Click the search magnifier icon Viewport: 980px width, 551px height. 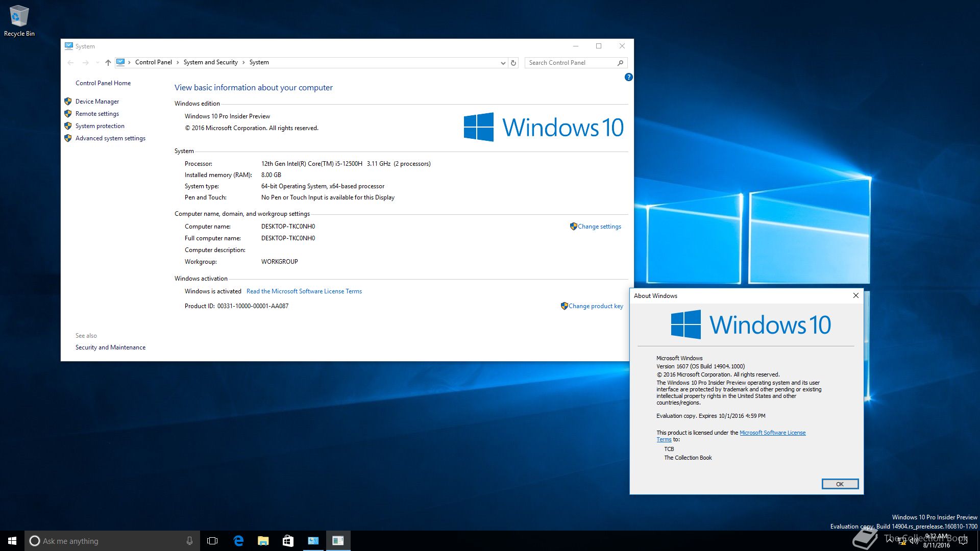621,63
